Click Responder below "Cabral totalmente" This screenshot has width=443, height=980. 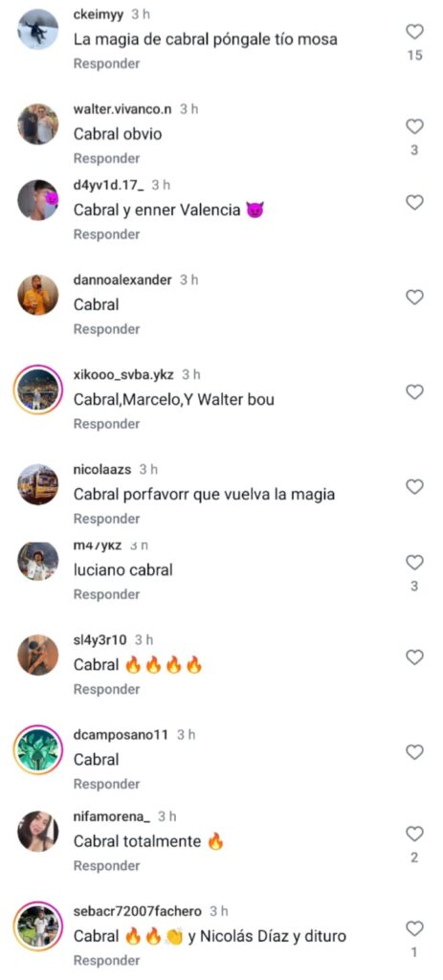pos(106,865)
